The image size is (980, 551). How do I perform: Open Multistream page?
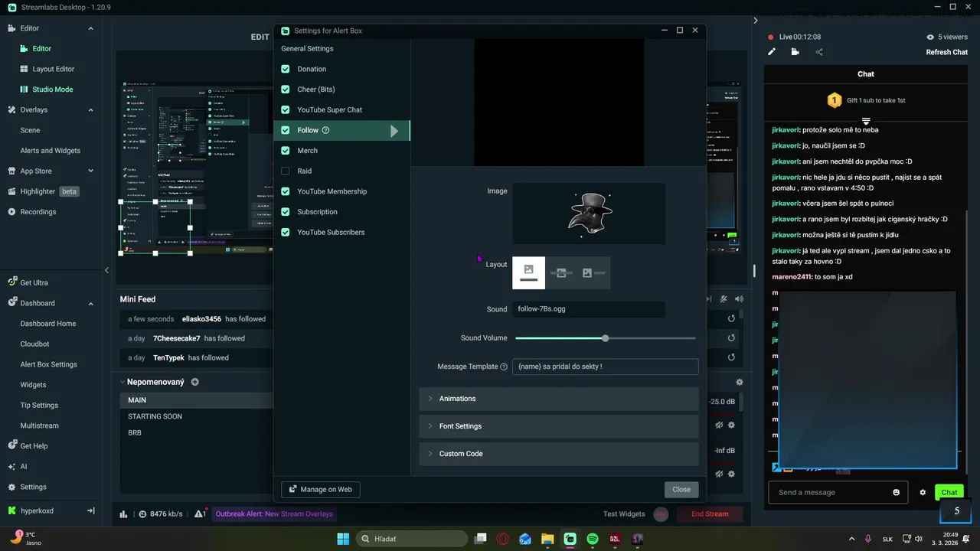40,425
